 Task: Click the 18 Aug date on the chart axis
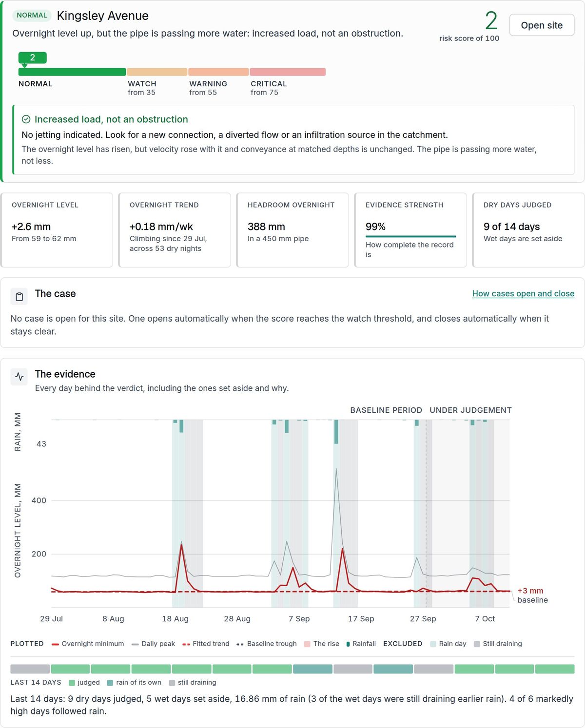175,619
